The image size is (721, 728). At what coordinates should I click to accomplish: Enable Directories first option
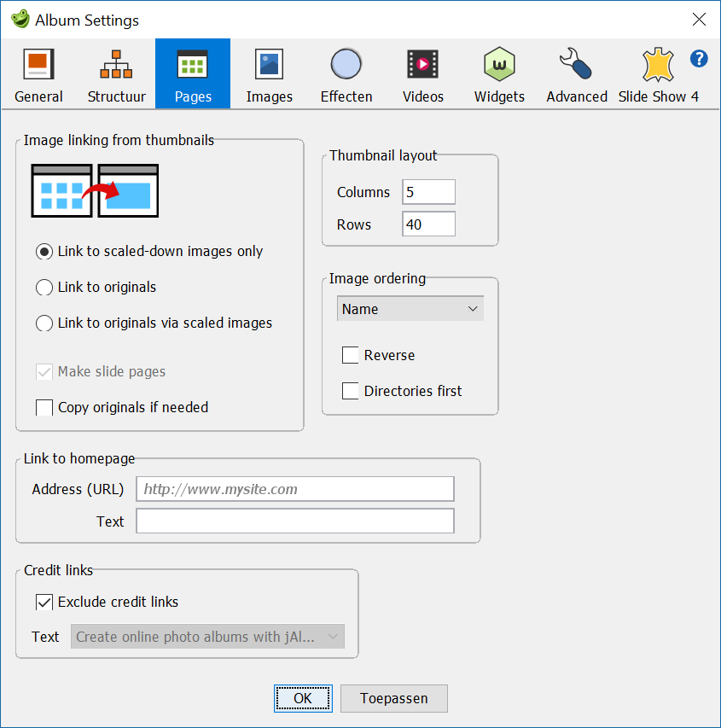coord(349,391)
